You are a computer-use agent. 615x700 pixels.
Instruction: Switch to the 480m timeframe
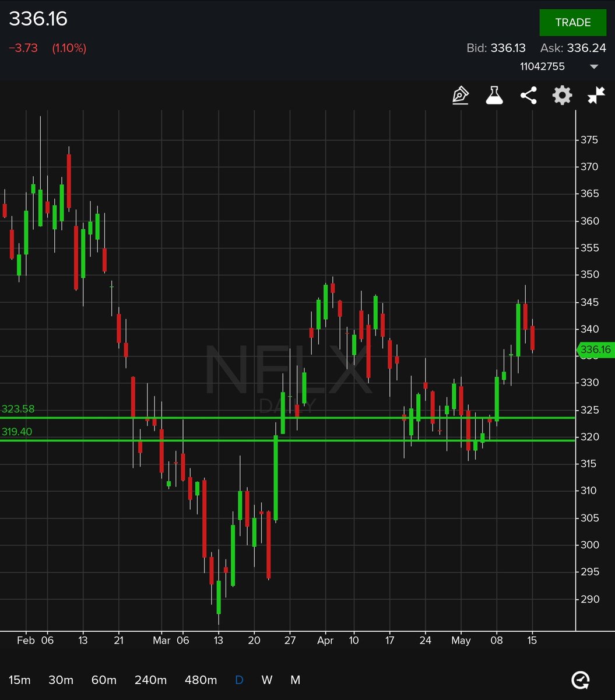pos(201,680)
